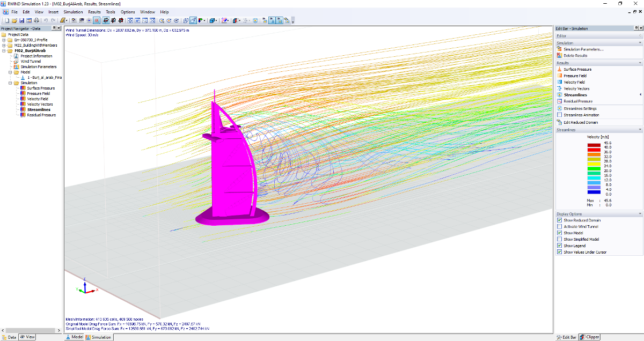Toggle the Show Legend checkbox
This screenshot has height=341, width=644.
coord(560,246)
